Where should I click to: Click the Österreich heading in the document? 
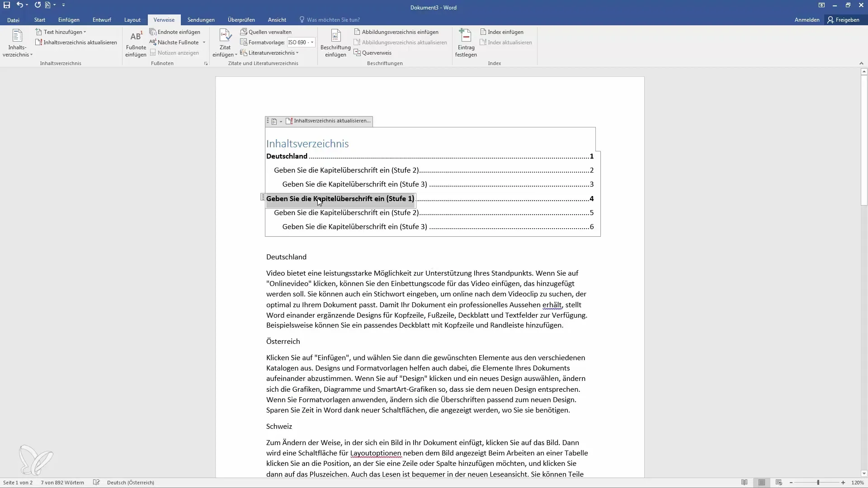click(x=283, y=342)
